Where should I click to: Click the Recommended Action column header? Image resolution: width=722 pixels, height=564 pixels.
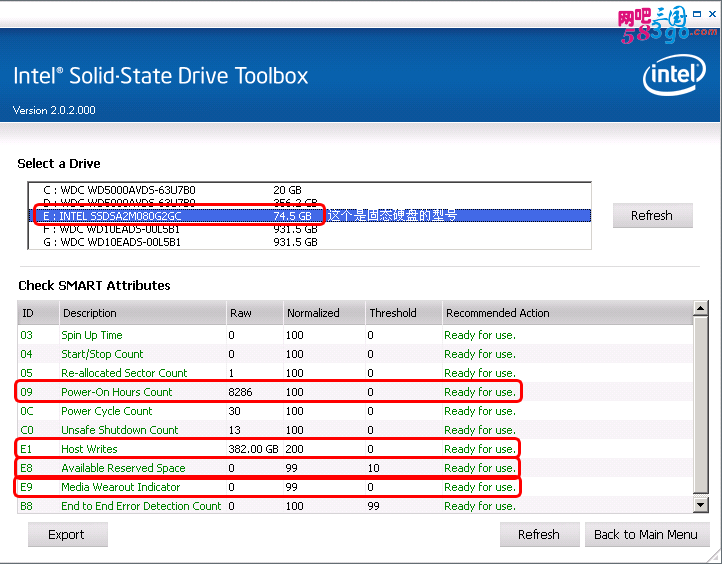568,313
